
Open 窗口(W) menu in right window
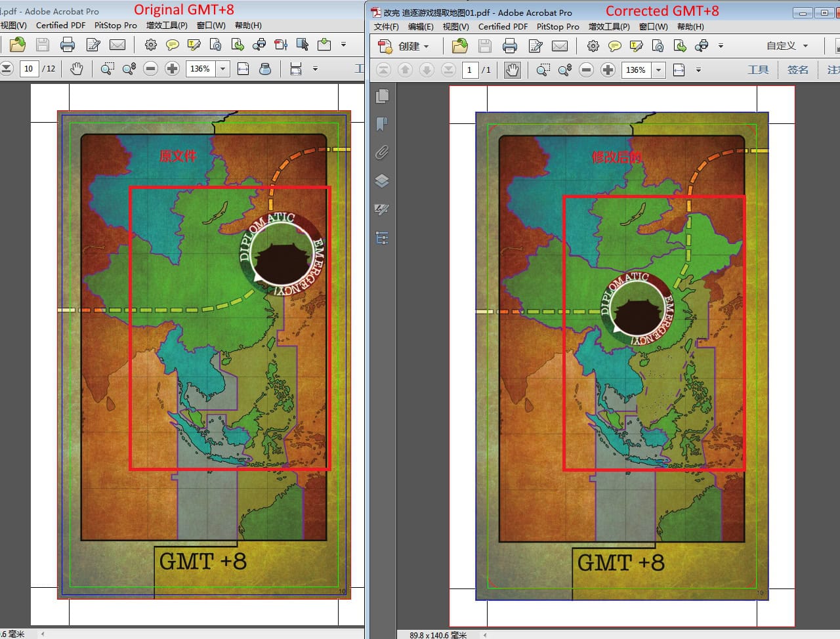653,26
